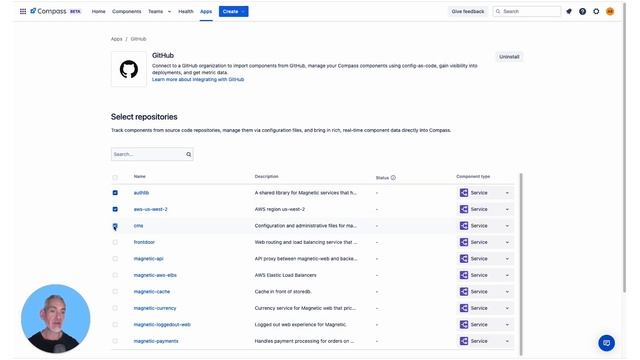Click the Service icon in aws-us-west-2 row
The image size is (640, 360).
click(x=464, y=209)
